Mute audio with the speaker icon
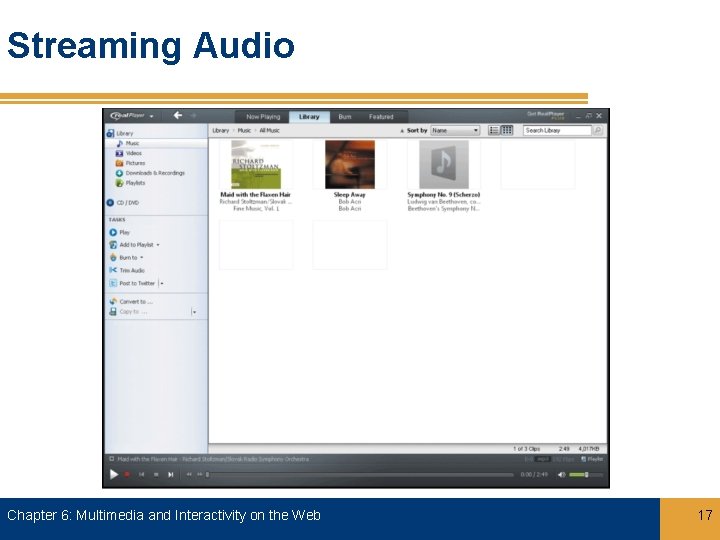The image size is (720, 540). click(561, 475)
